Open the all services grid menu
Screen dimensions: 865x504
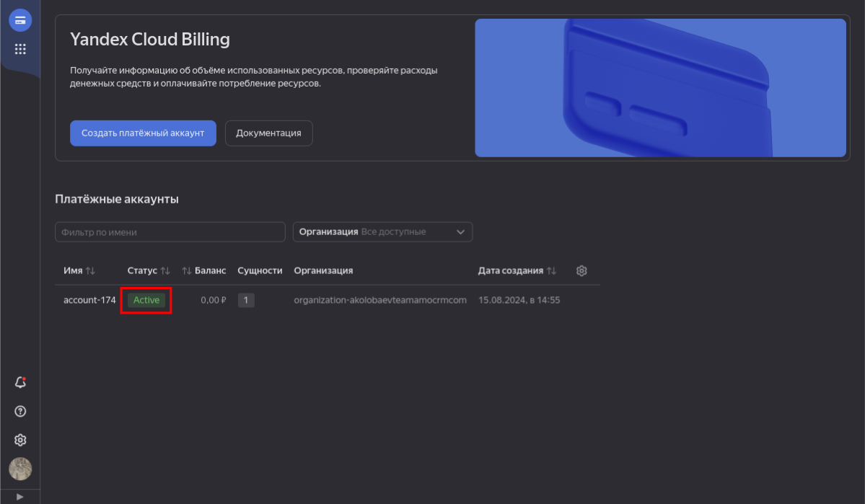[20, 49]
